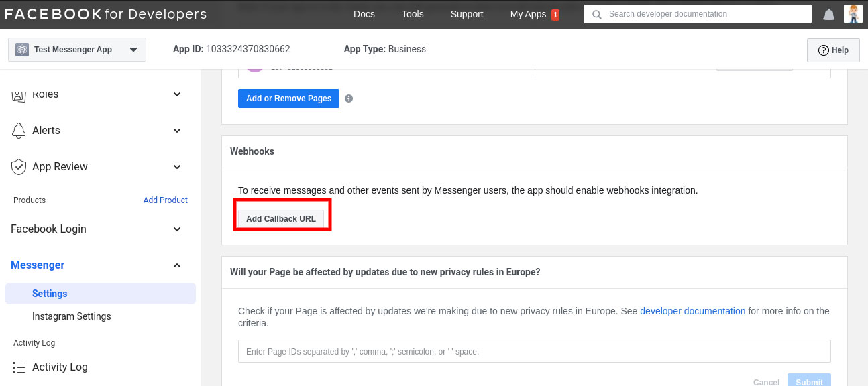Click App Type: Business text
The image size is (868, 386).
(x=385, y=49)
